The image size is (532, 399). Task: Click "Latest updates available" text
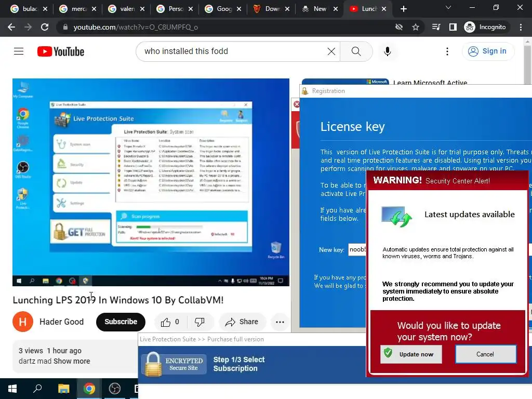point(470,215)
